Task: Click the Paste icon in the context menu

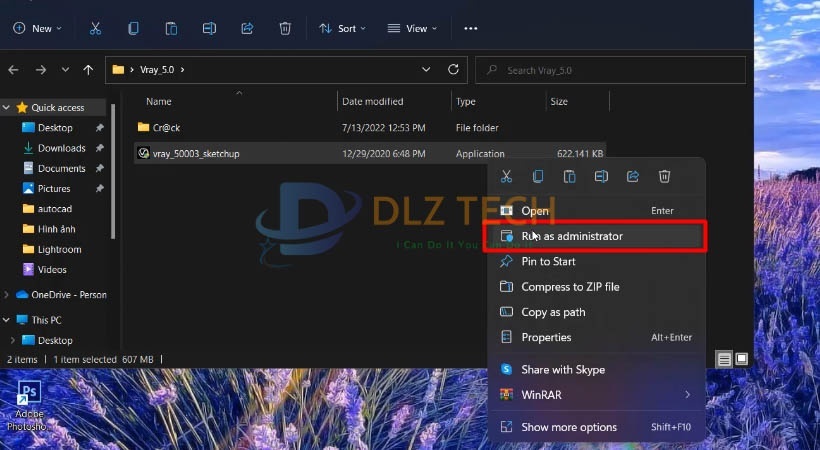Action: point(570,176)
